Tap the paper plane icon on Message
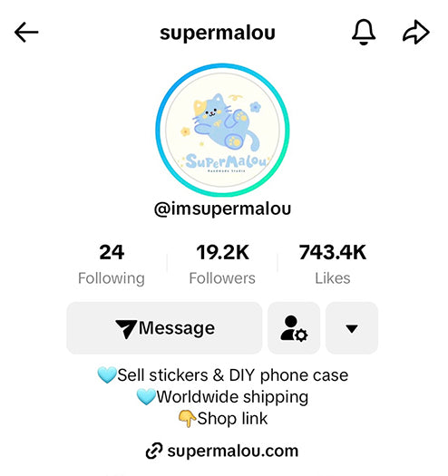 pyautogui.click(x=126, y=328)
